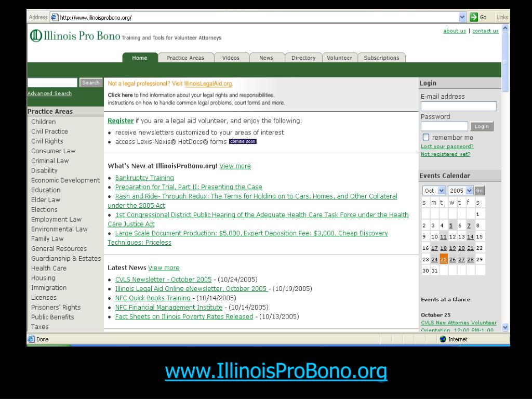
Task: Select highlighted day 25 in calendar
Action: (444, 259)
